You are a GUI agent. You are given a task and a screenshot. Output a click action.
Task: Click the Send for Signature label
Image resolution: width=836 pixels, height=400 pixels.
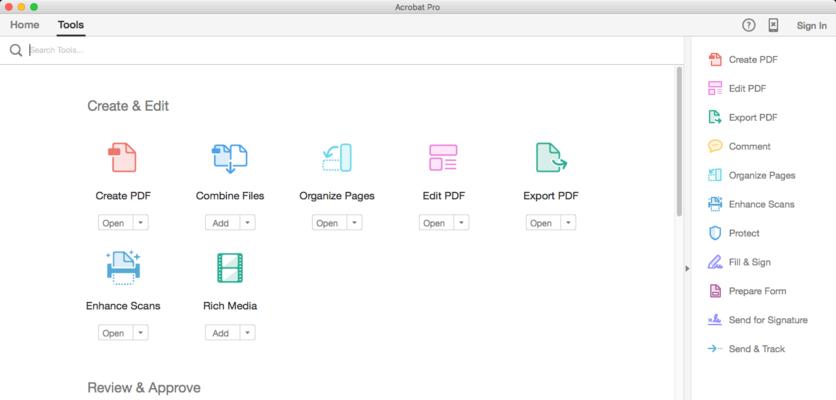(768, 320)
